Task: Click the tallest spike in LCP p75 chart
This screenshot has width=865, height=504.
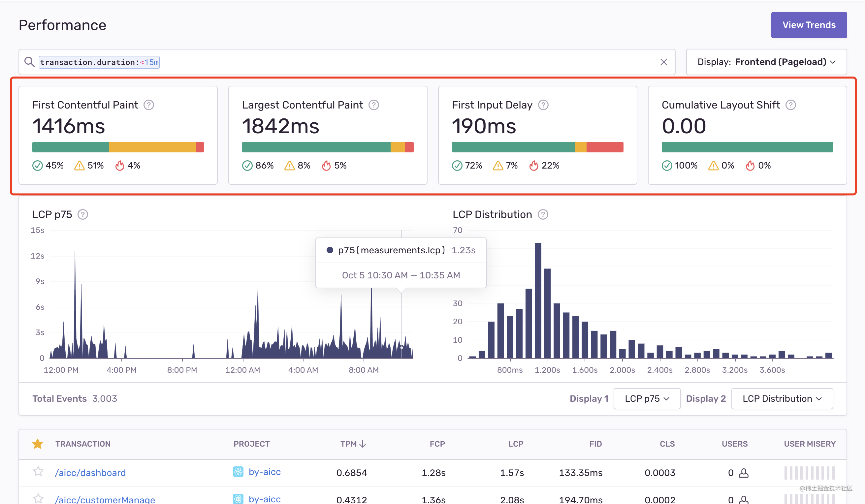Action: (75, 305)
